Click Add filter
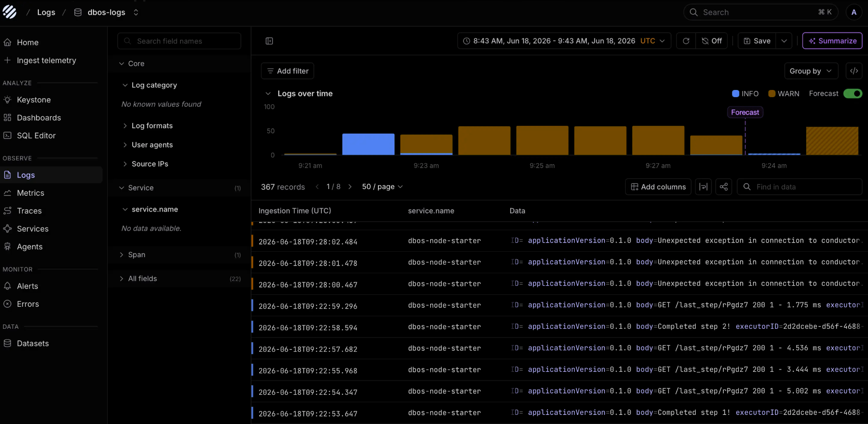 287,71
